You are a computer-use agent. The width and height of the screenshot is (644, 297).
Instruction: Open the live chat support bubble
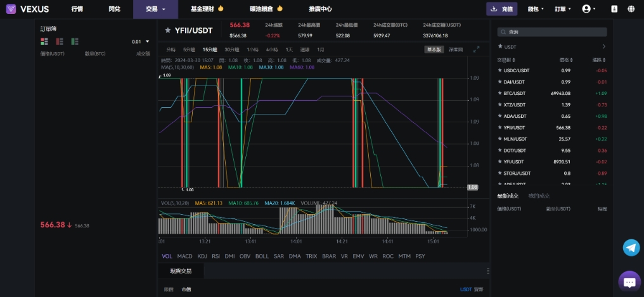pos(629,282)
